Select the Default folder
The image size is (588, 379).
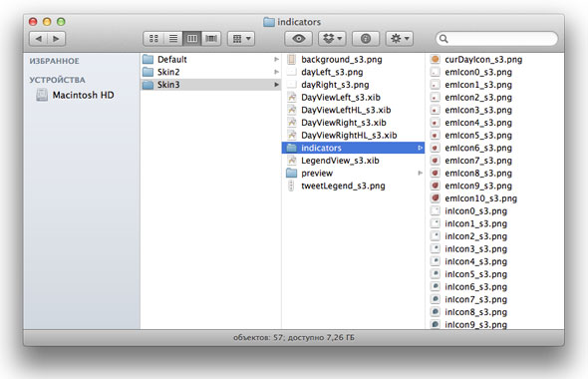click(x=210, y=59)
